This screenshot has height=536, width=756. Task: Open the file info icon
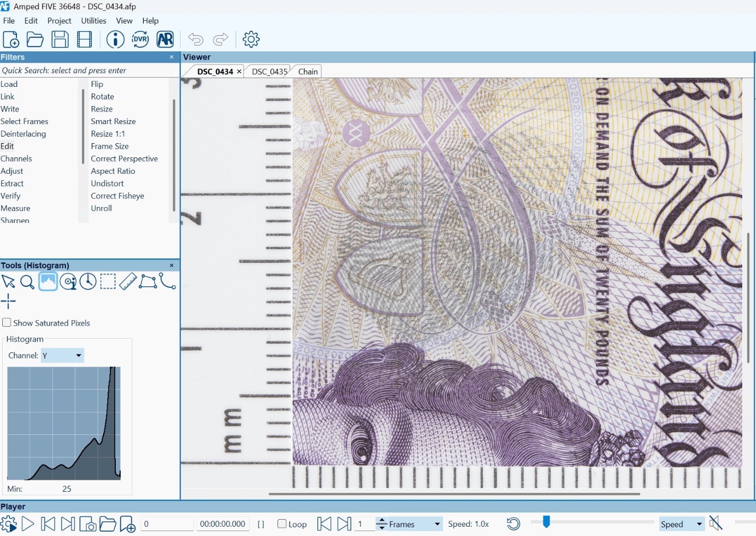coord(115,39)
